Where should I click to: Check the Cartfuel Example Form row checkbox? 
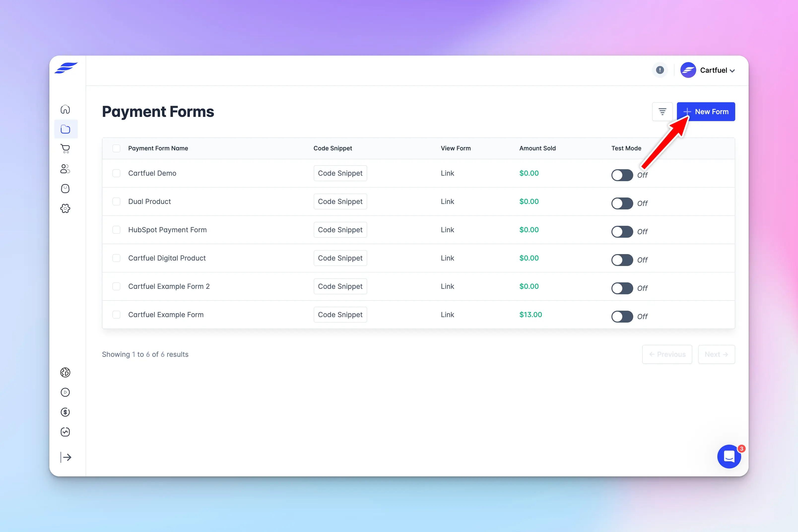(116, 315)
